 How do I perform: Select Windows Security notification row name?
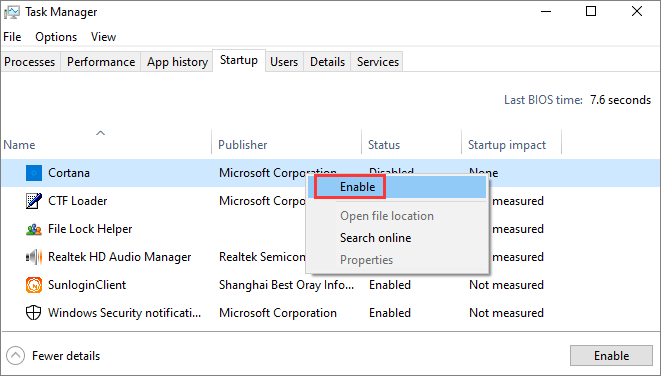pyautogui.click(x=124, y=313)
